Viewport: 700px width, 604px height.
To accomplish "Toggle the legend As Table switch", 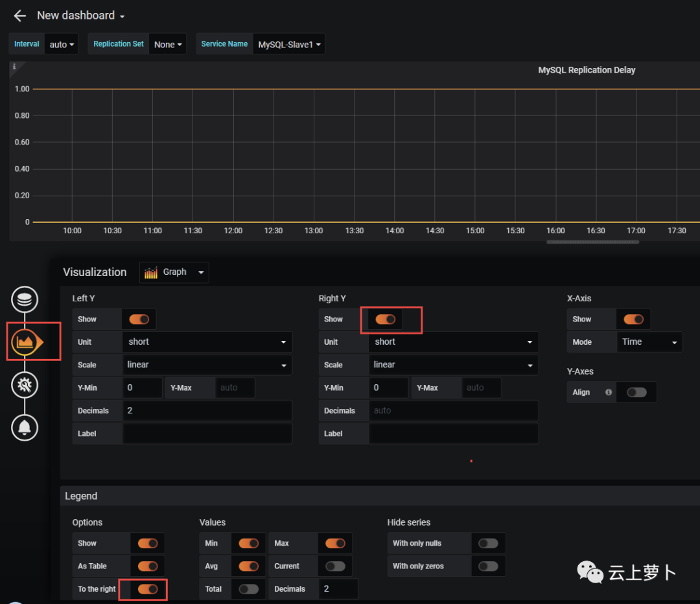I will coord(148,566).
